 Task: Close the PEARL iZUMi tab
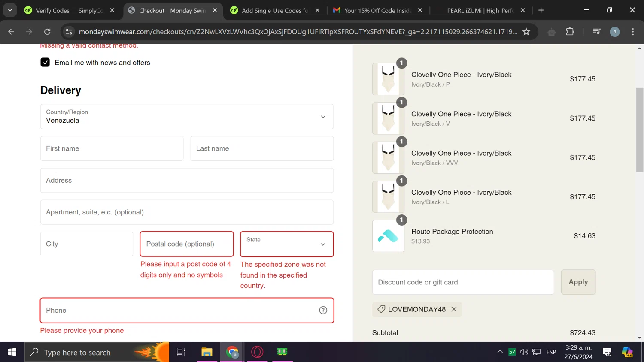click(523, 10)
